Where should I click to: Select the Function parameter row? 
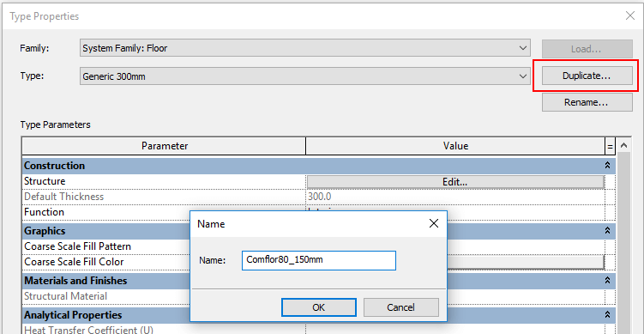coord(106,212)
